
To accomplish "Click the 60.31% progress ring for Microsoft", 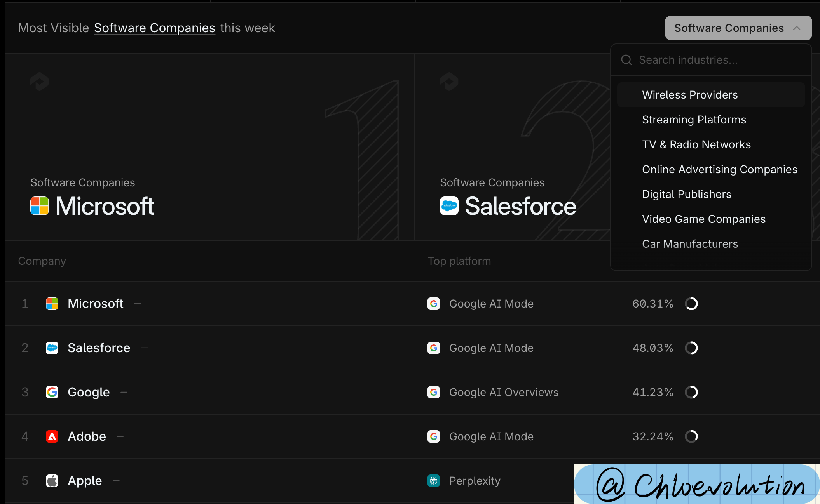I will 691,304.
